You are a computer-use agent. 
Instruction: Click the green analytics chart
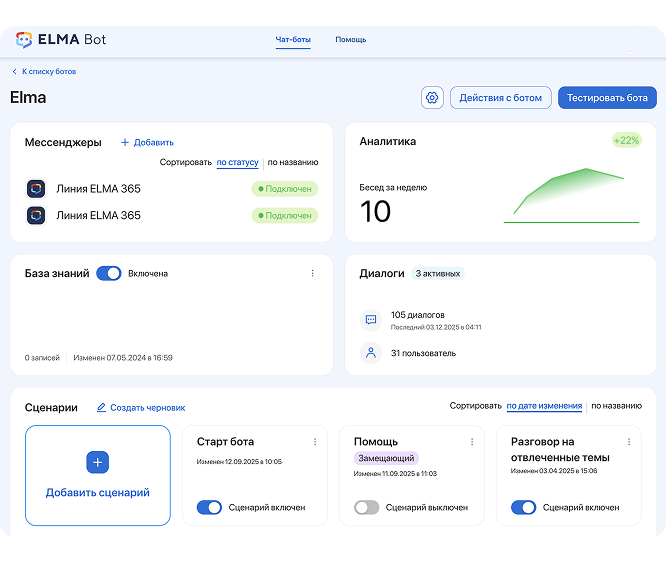[x=571, y=195]
